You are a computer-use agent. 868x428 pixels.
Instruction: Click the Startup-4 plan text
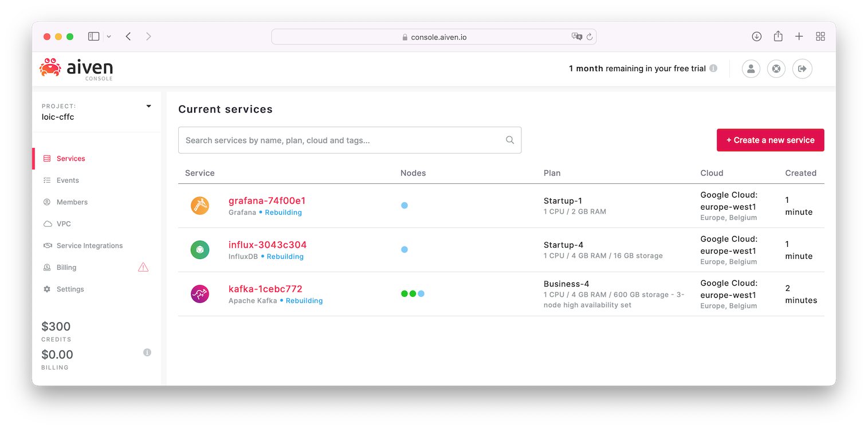(563, 245)
